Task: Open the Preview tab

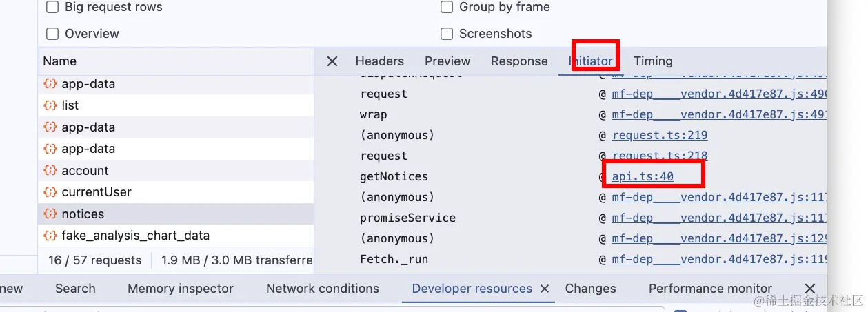Action: coord(447,61)
